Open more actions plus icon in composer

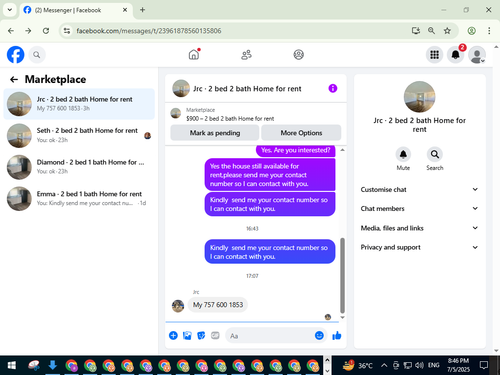coord(173,335)
